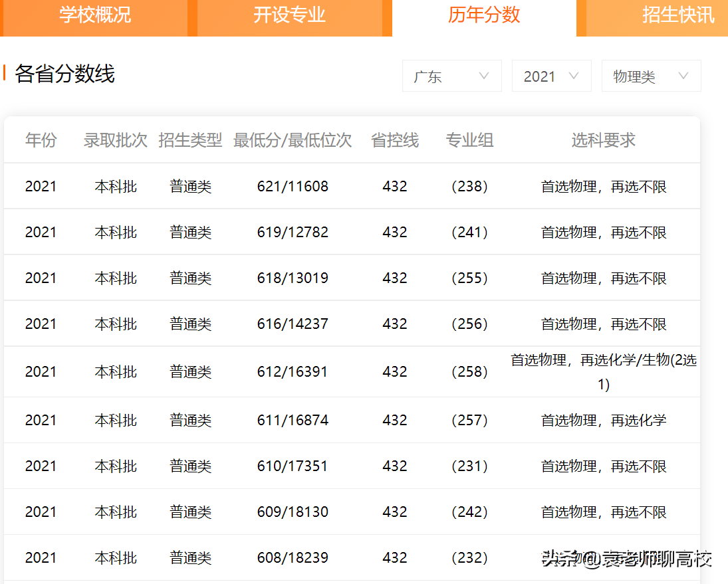Click the score 621/11608 entry
The height and width of the screenshot is (584, 728).
pyautogui.click(x=291, y=186)
